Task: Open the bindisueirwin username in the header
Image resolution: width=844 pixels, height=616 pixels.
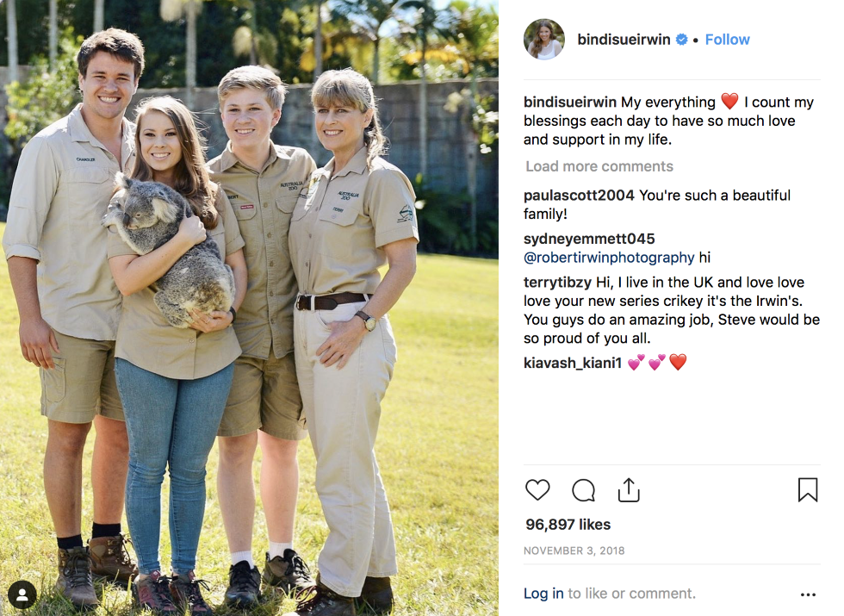Action: 624,40
